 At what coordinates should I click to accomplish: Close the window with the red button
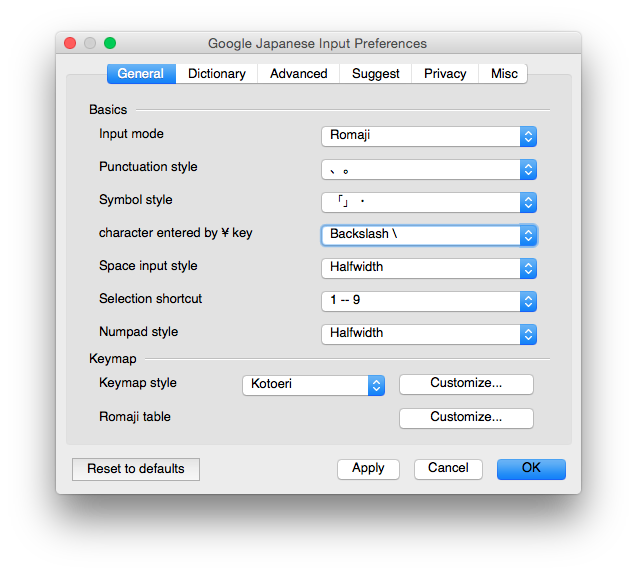(x=70, y=43)
